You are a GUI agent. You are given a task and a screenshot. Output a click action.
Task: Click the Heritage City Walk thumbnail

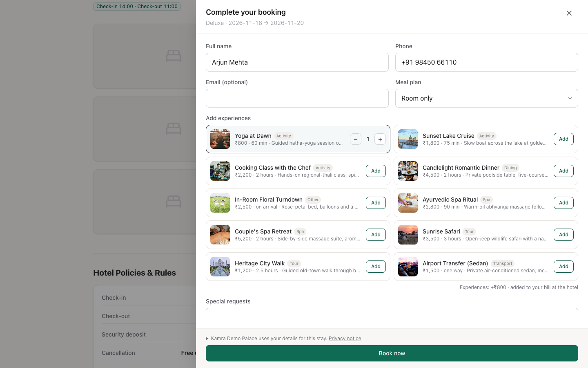point(220,267)
